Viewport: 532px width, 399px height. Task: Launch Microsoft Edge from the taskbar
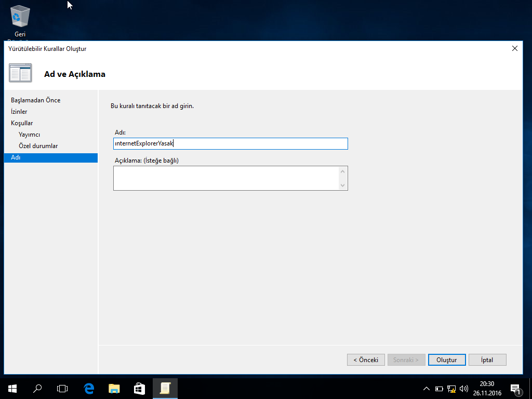[89, 388]
